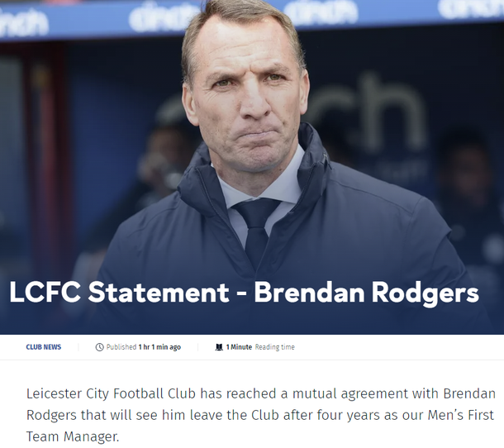
Task: Click the 'LCFC Statement - Brendan Rodgers' headline
Action: pos(245,292)
